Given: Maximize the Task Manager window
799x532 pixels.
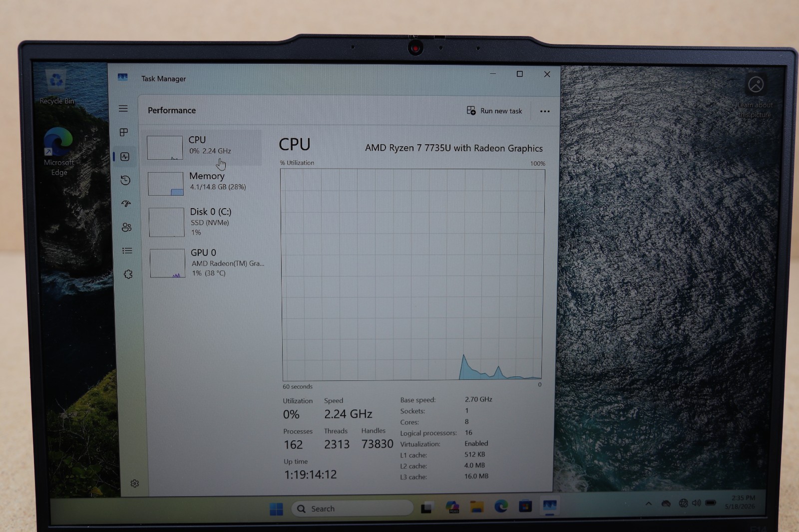Looking at the screenshot, I should coord(519,74).
